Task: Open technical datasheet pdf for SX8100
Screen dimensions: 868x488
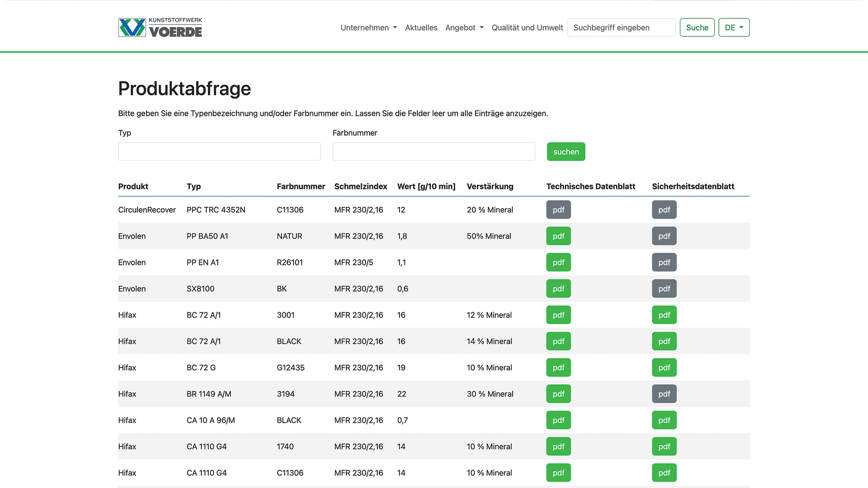Action: (558, 289)
